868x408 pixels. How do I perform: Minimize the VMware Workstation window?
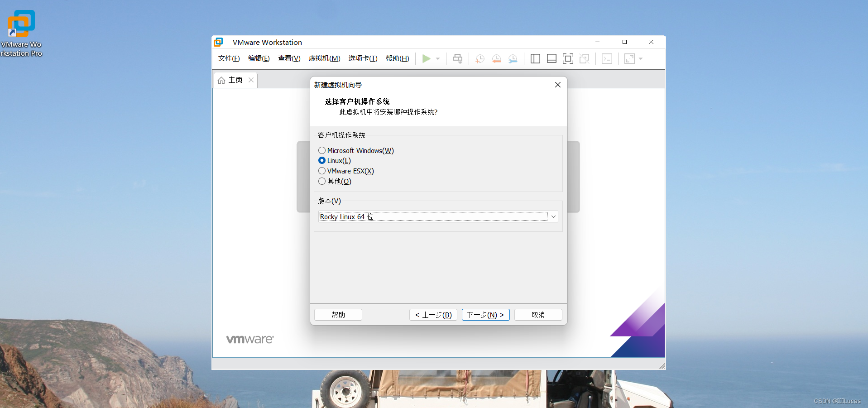click(x=598, y=42)
